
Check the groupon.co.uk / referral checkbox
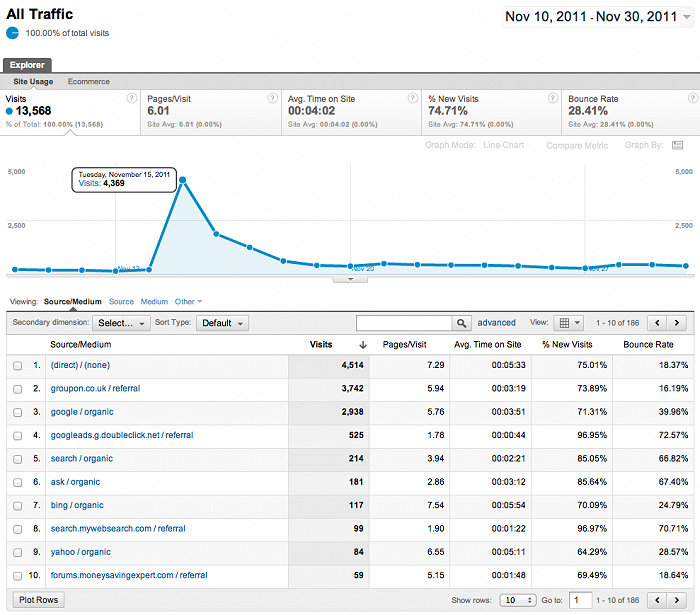(x=17, y=389)
